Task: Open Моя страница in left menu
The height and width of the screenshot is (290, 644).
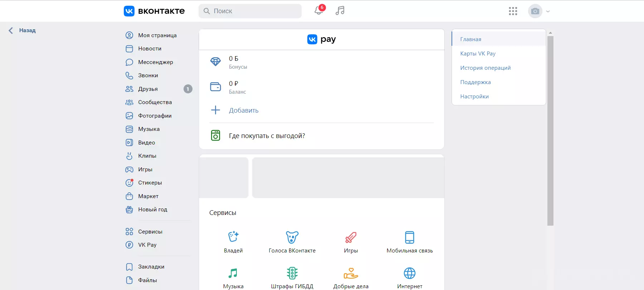Action: (157, 35)
